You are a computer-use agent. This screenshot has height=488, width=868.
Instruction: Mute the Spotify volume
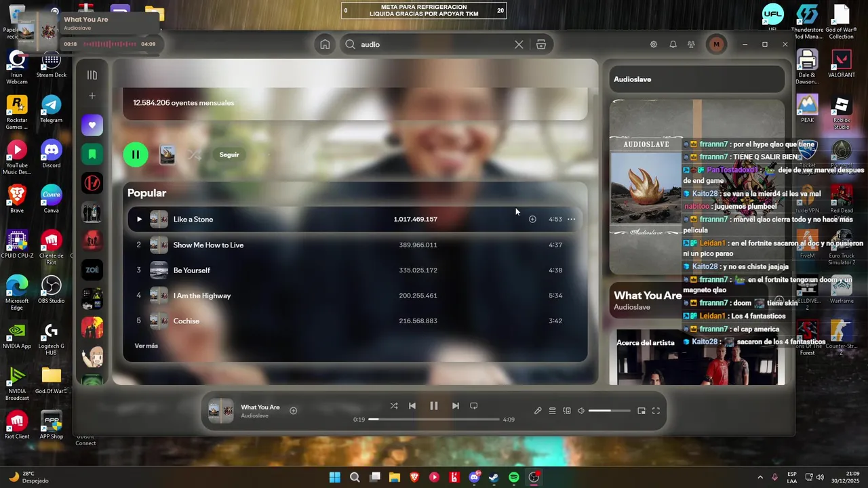point(581,411)
